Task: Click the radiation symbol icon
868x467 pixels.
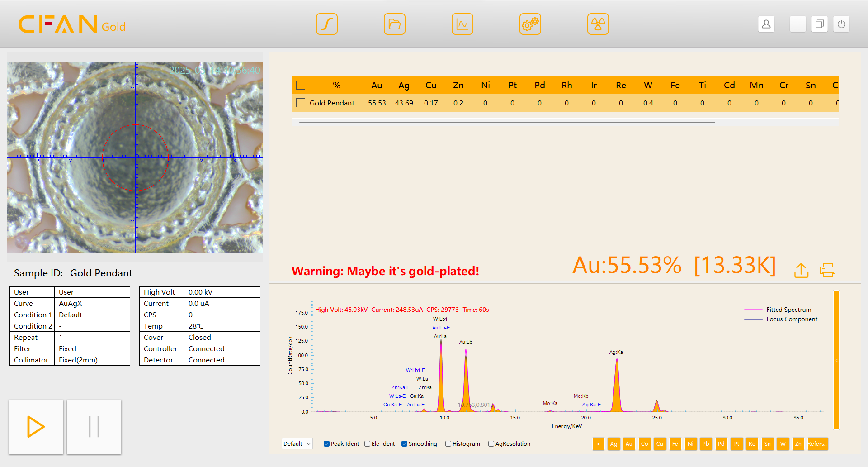Action: point(598,24)
